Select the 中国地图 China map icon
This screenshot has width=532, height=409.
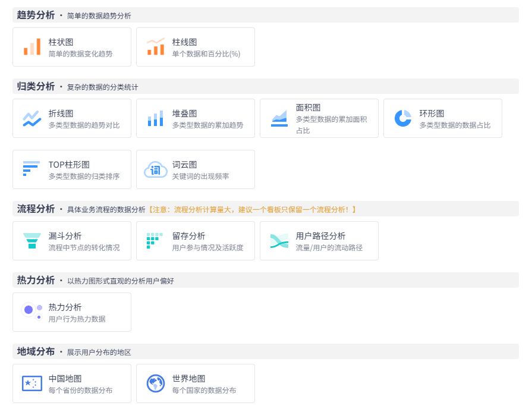point(32,384)
